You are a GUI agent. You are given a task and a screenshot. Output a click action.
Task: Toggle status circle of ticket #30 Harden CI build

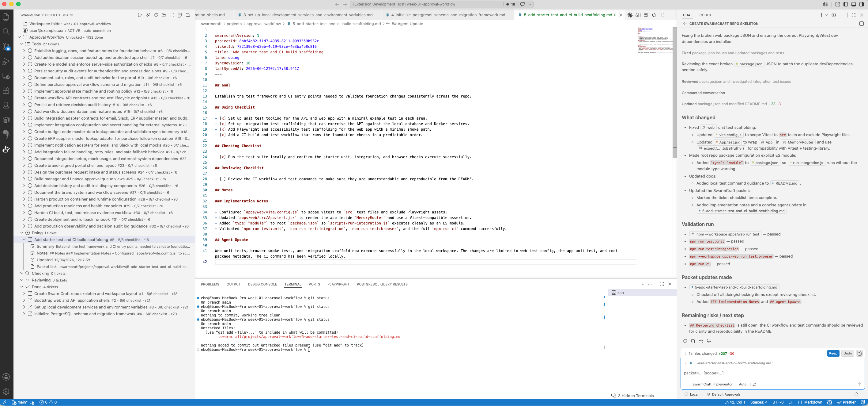coord(30,213)
